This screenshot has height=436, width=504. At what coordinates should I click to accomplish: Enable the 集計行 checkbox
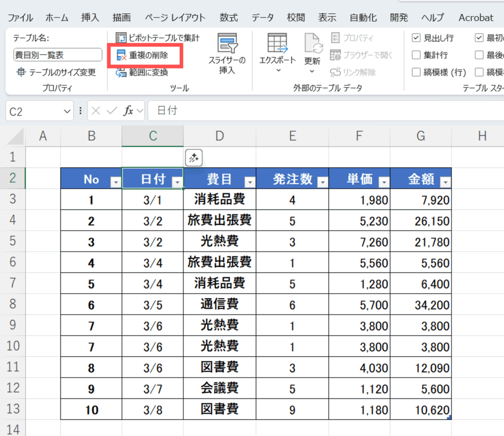pos(416,55)
